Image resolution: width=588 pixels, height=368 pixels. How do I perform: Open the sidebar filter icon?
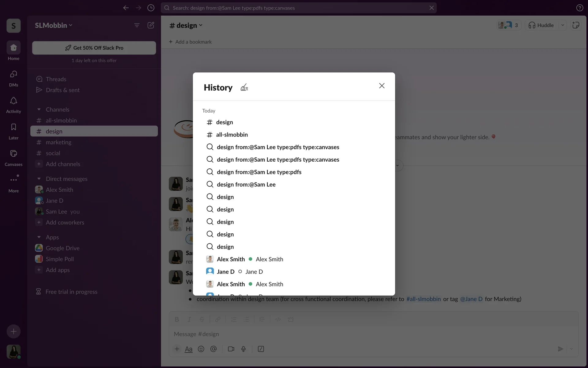(137, 25)
